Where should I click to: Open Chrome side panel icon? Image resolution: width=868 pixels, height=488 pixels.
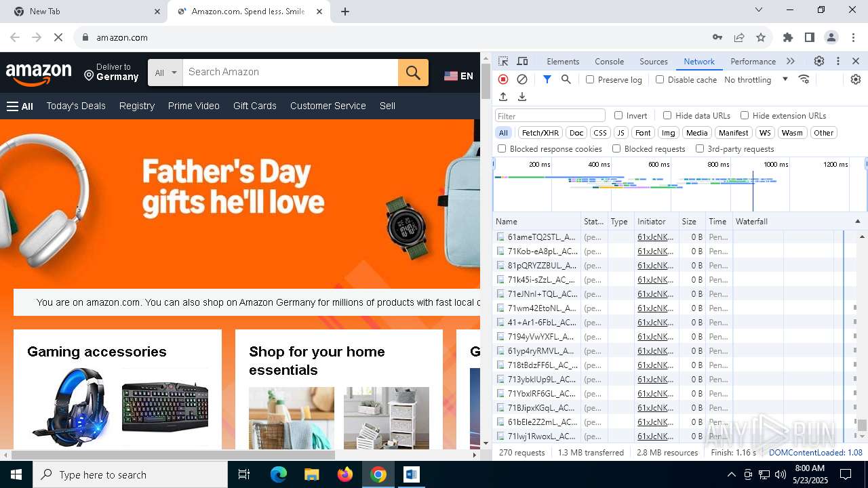click(810, 37)
